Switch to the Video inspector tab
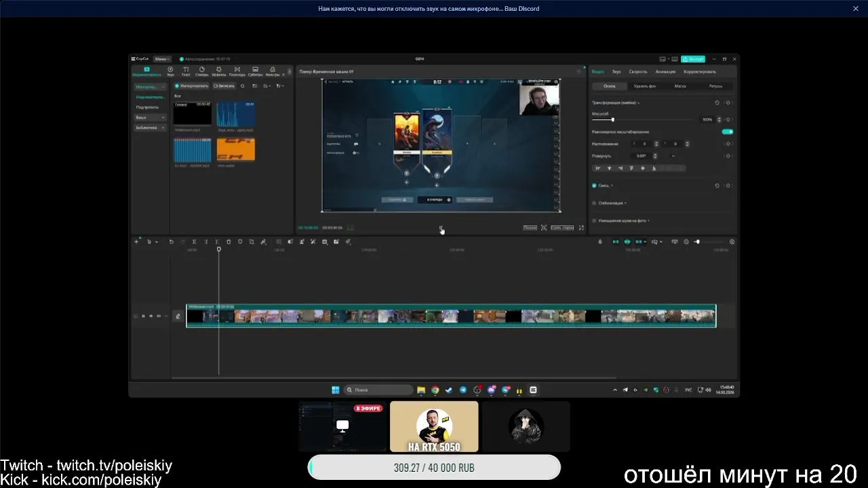This screenshot has width=868, height=488. click(x=597, y=71)
